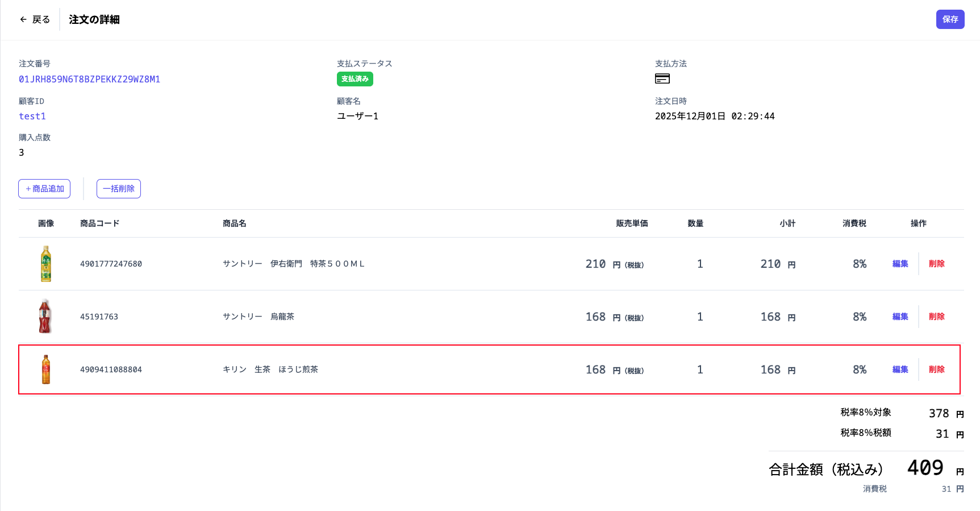The image size is (980, 511).
Task: Edit the キリン 生茶 ほうじ煎茶 row
Action: coord(900,369)
